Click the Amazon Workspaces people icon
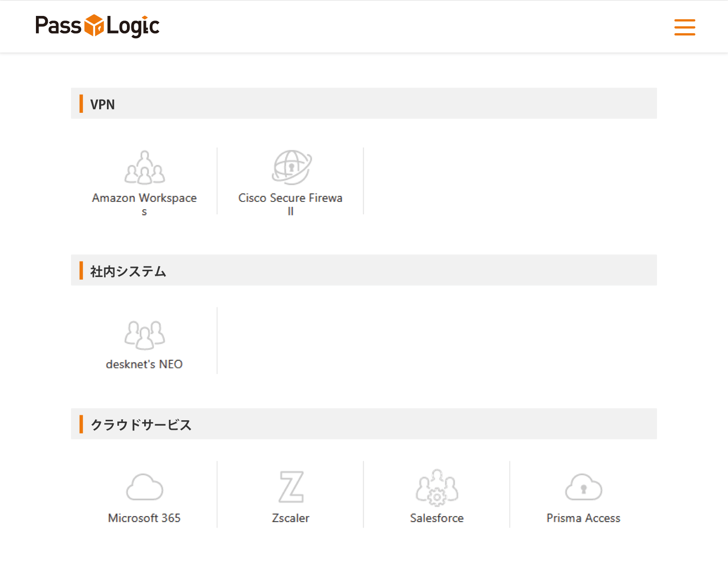Viewport: 728px width, 564px height. (x=145, y=167)
